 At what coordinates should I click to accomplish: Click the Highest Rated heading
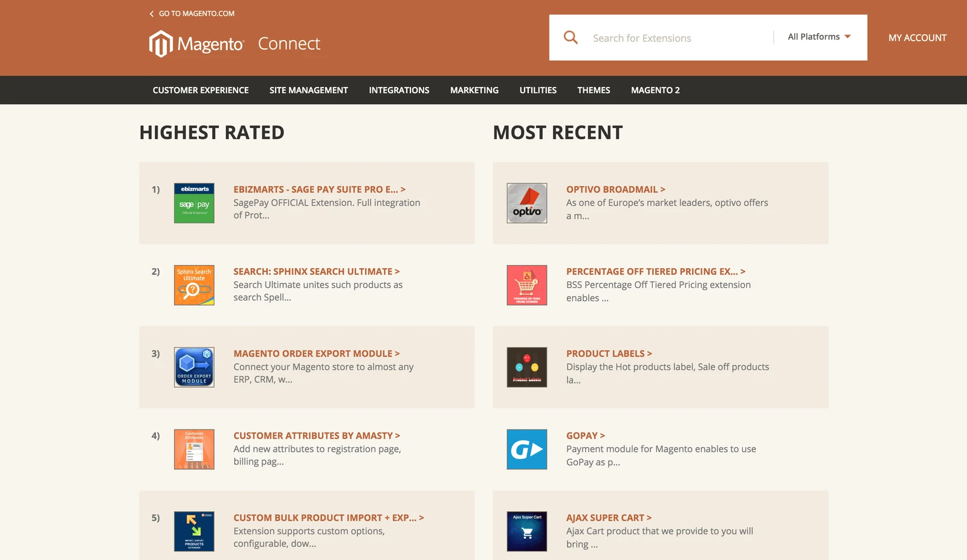coord(212,132)
